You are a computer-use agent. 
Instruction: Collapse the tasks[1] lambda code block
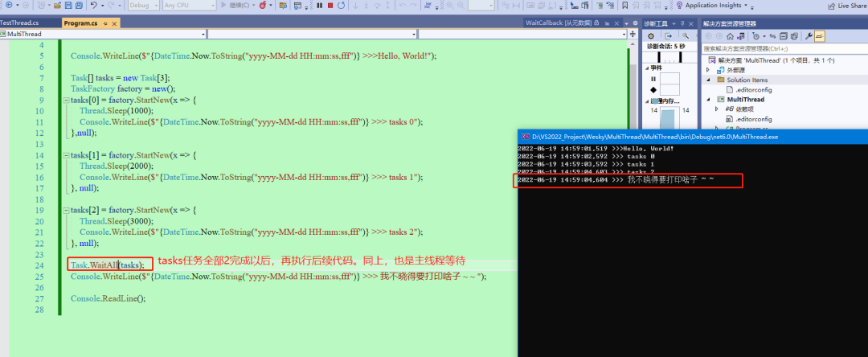click(x=67, y=155)
